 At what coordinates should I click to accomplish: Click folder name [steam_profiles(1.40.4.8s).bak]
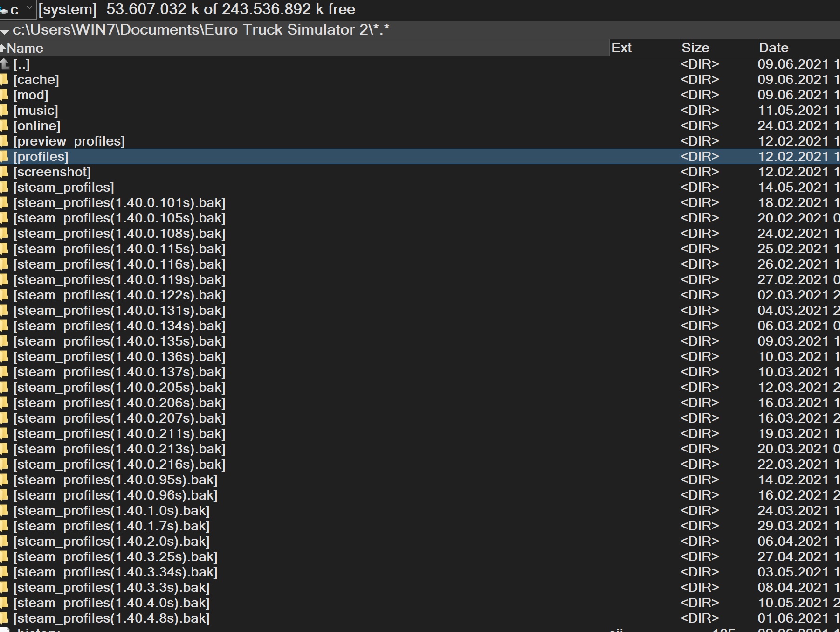pyautogui.click(x=112, y=618)
